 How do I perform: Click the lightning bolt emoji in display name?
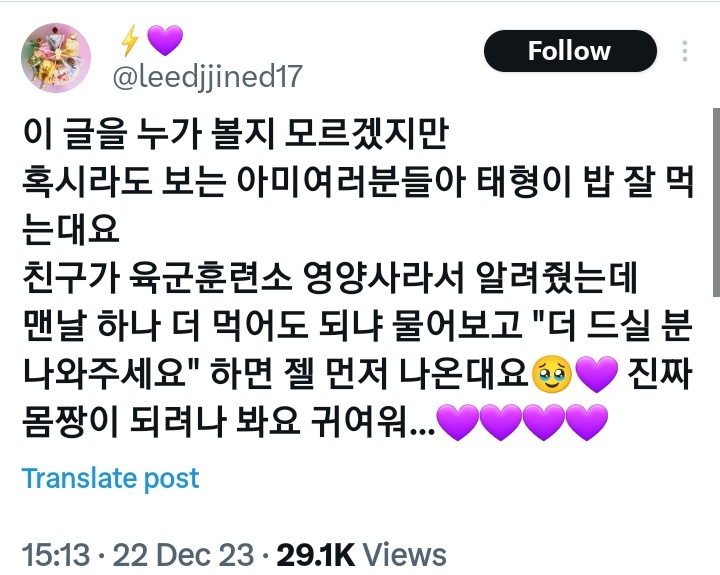tap(130, 40)
